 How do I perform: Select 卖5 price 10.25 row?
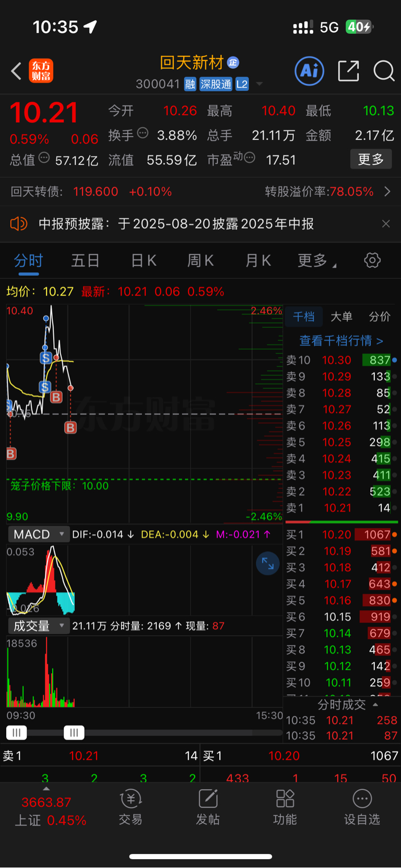click(341, 442)
